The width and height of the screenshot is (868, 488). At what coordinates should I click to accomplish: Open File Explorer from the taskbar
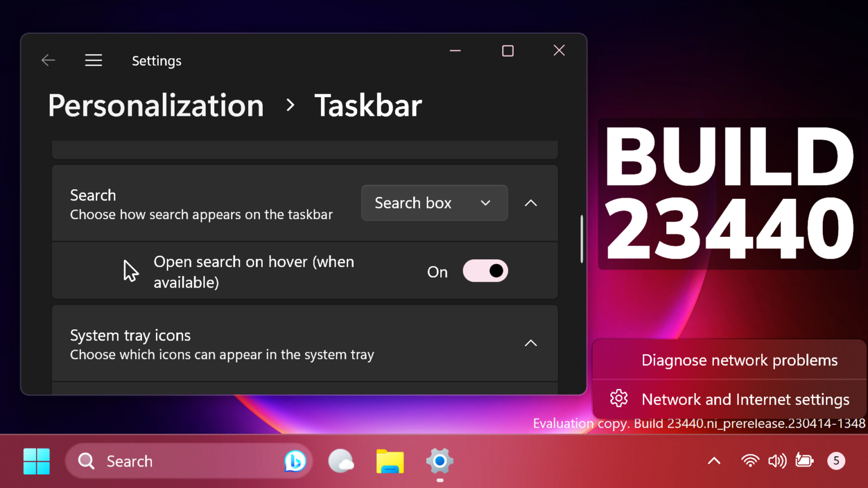point(390,461)
